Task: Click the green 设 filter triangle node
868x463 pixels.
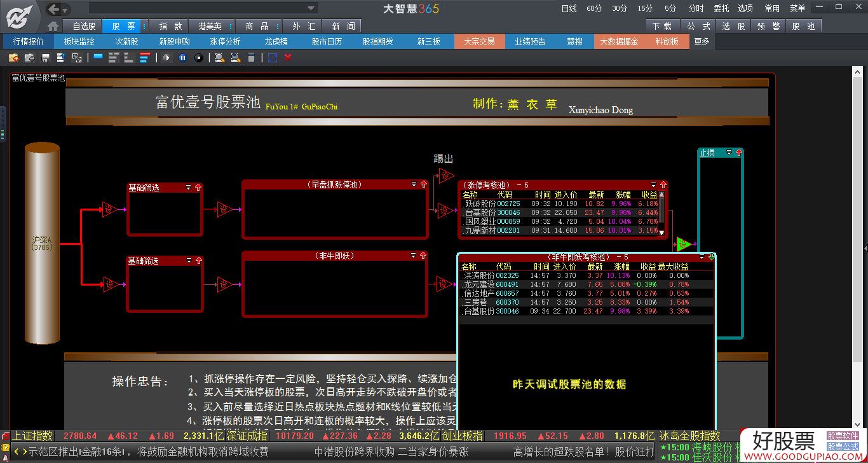Action: 683,244
